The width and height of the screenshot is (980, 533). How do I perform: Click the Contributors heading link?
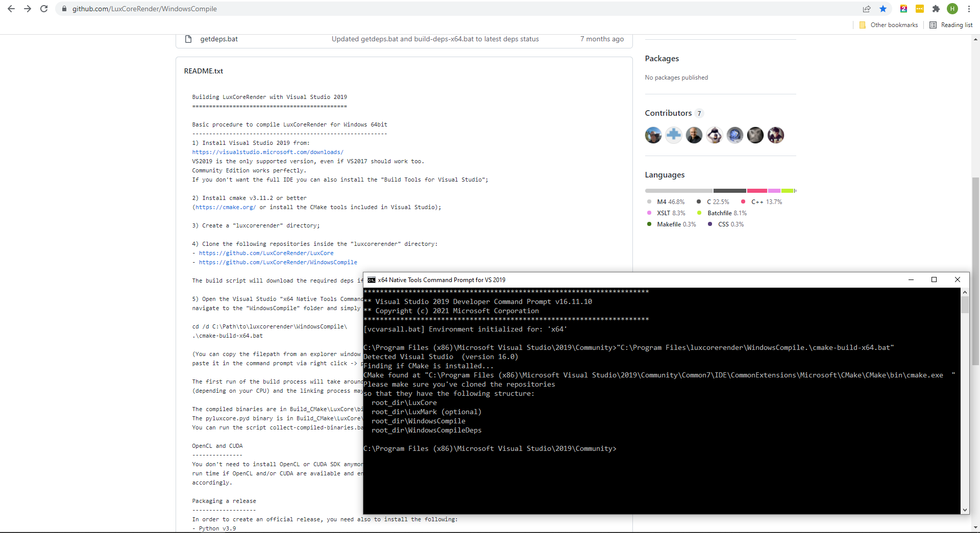pos(668,113)
